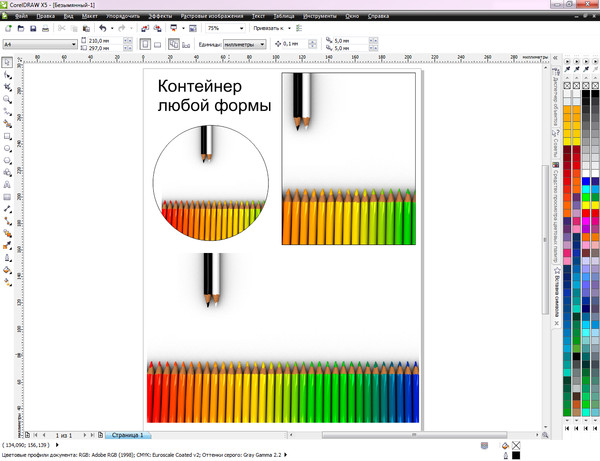Expand the color profiles status arrow
The width and height of the screenshot is (600, 461).
pos(285,455)
